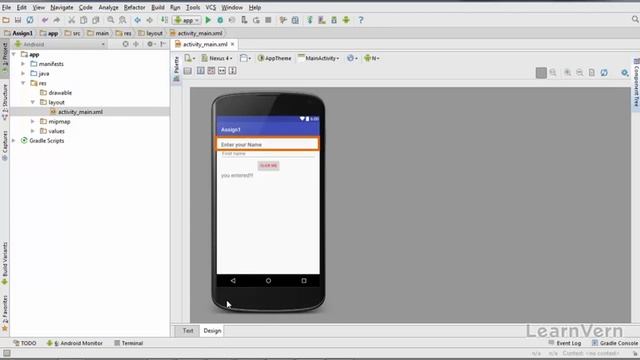Viewport: 640px width, 360px height.
Task: Open the Event Log
Action: 565,343
